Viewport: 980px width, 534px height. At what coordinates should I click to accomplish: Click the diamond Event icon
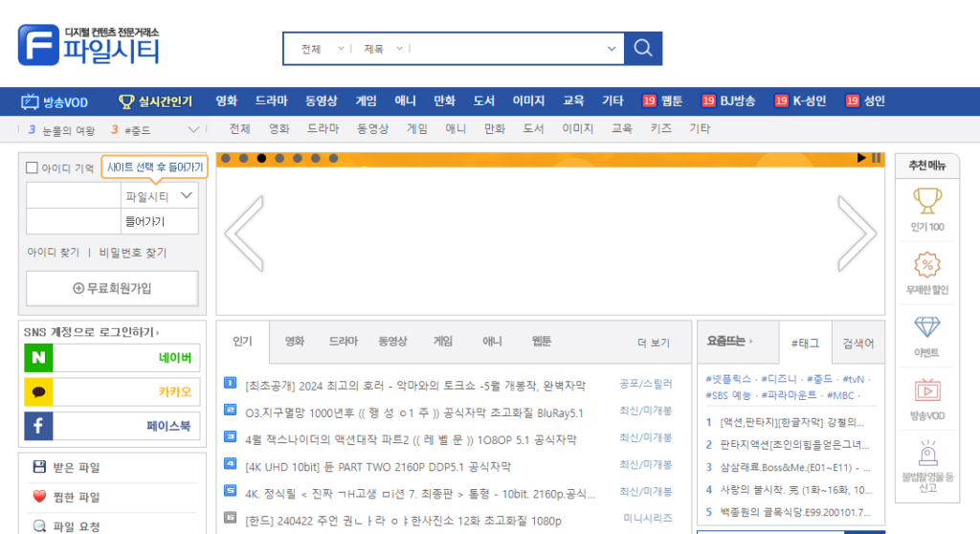pyautogui.click(x=926, y=334)
